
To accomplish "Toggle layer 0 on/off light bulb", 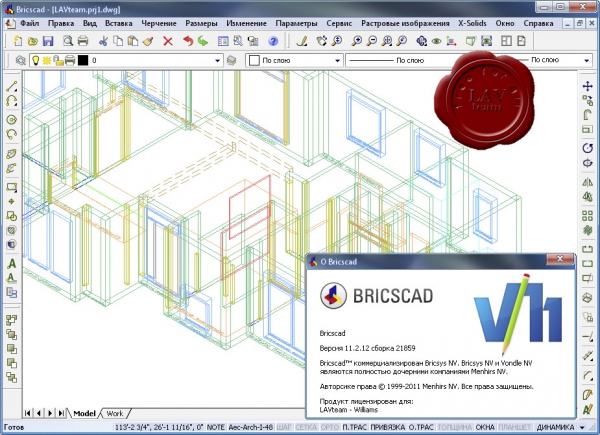I will [35, 60].
